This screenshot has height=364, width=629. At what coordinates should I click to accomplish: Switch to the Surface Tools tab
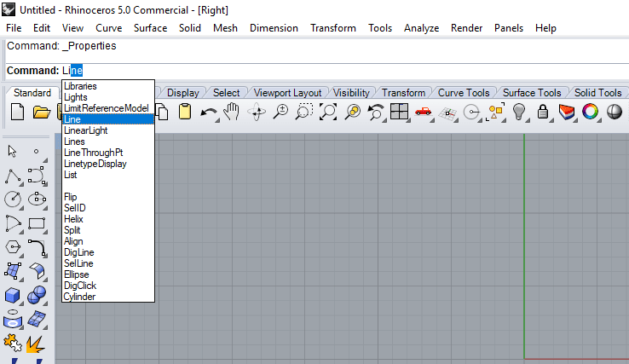tap(532, 93)
